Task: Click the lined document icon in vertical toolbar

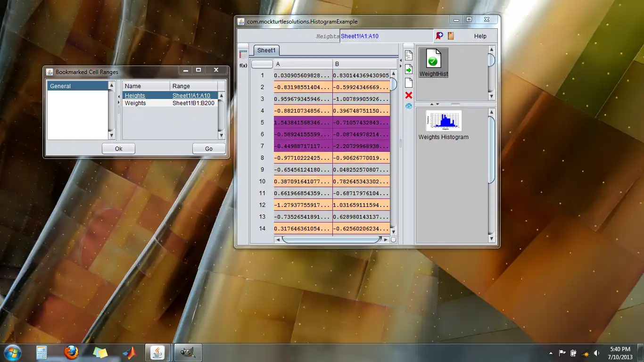Action: click(x=409, y=56)
